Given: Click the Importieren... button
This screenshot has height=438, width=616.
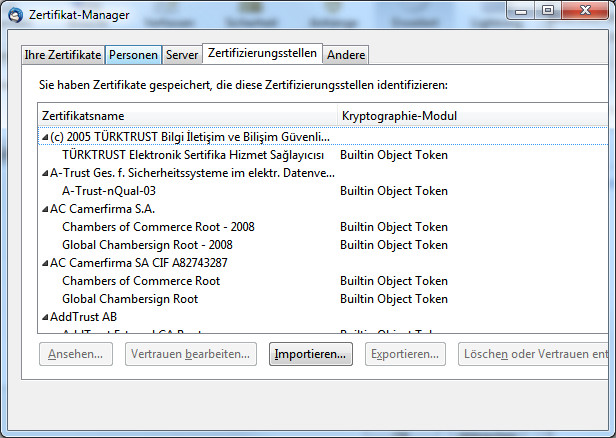Looking at the screenshot, I should click(x=311, y=354).
